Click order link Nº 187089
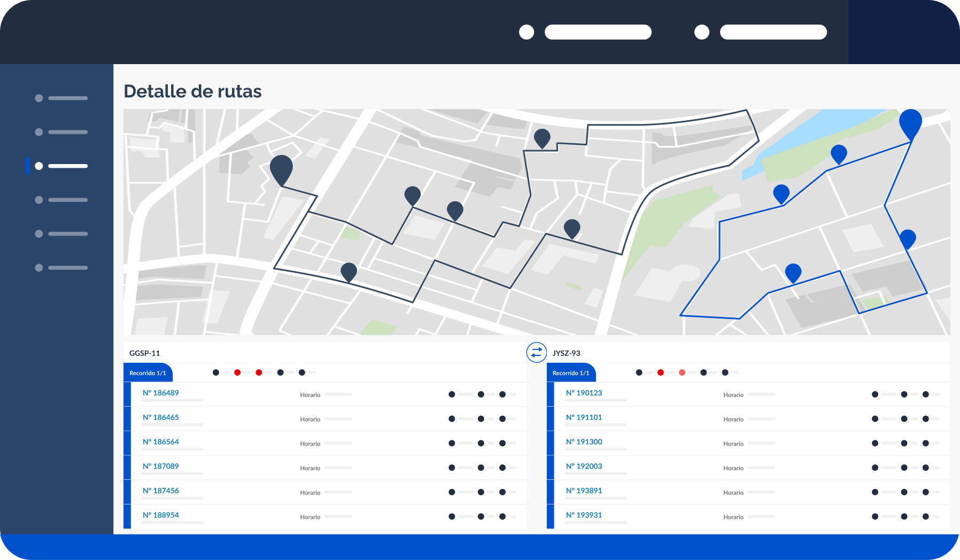Screen dimensions: 960x560 point(160,466)
